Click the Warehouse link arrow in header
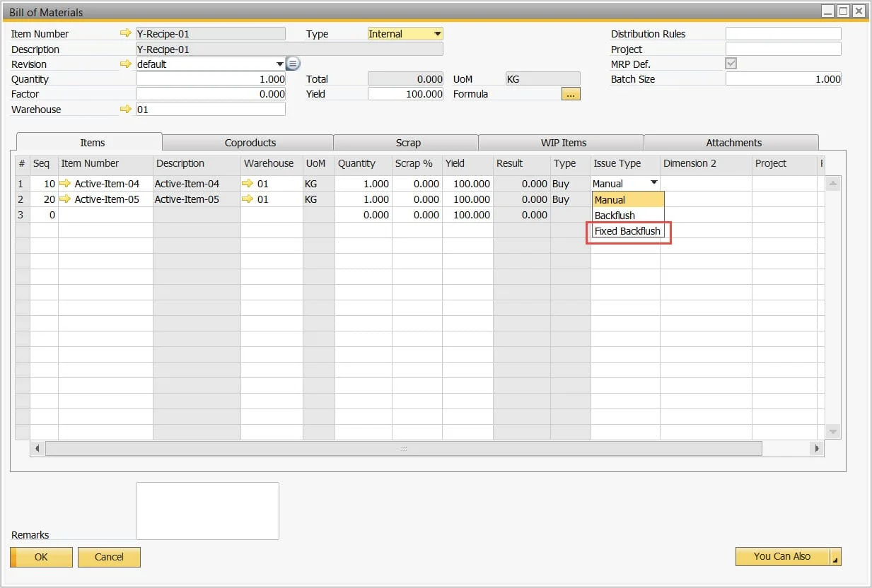 tap(126, 110)
